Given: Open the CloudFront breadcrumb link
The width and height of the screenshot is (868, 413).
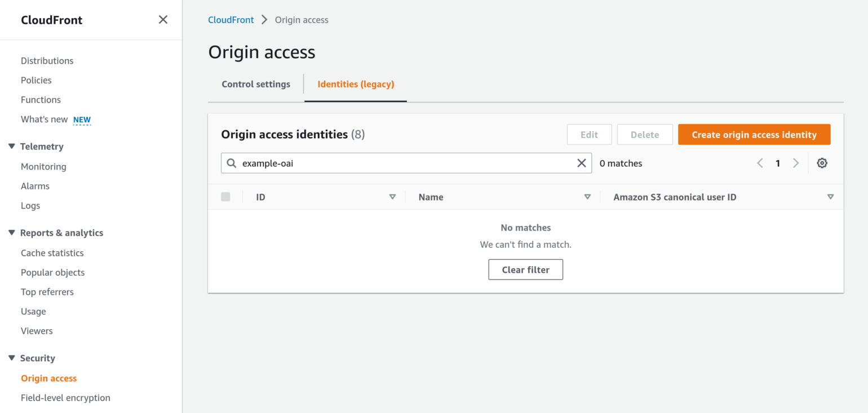Looking at the screenshot, I should (x=231, y=20).
